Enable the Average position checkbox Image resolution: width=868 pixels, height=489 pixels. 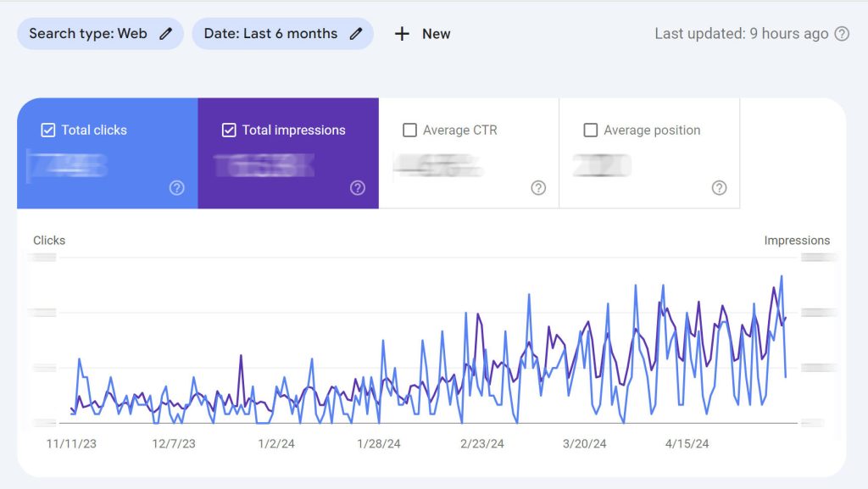pyautogui.click(x=591, y=130)
